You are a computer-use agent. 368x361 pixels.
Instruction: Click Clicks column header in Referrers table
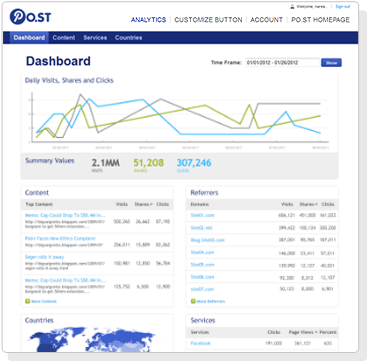pos(328,204)
